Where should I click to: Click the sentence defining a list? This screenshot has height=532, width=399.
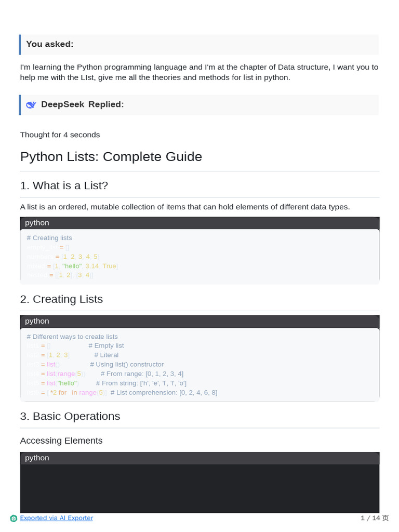click(185, 207)
